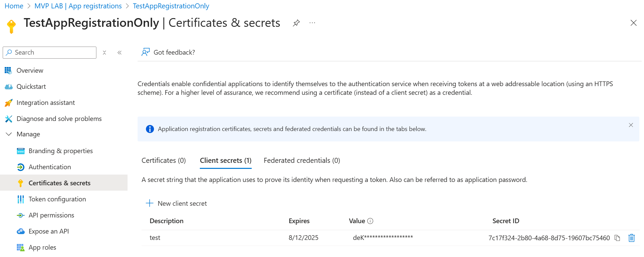Select the 'test' description cell
Viewport: 644px width, 257px height.
(x=155, y=238)
